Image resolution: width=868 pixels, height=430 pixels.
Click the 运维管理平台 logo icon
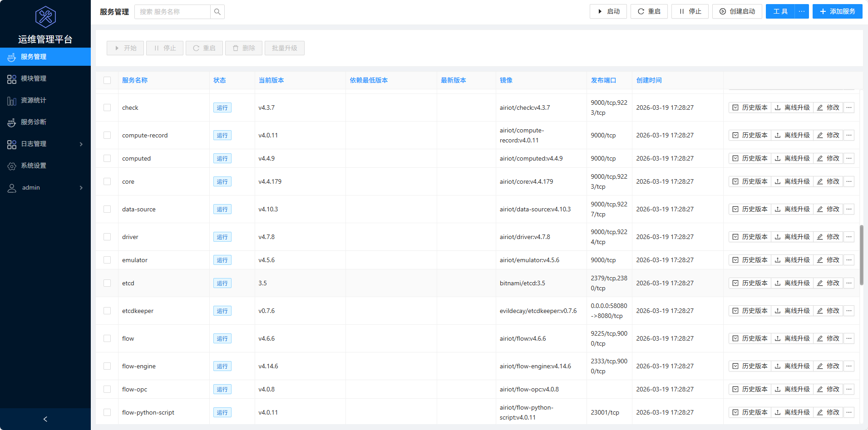pyautogui.click(x=45, y=17)
